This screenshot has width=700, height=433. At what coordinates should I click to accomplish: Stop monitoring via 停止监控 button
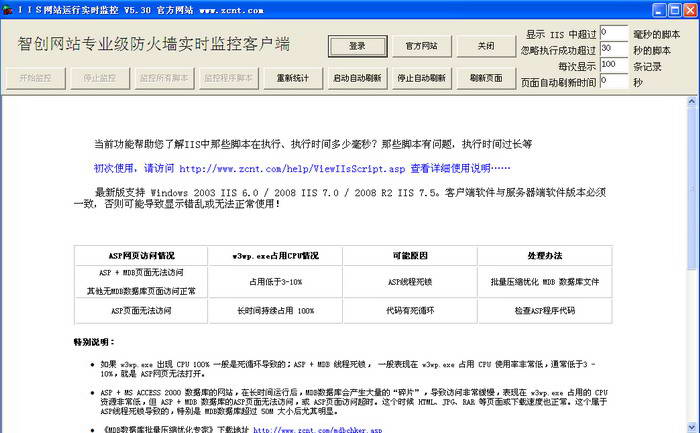99,77
